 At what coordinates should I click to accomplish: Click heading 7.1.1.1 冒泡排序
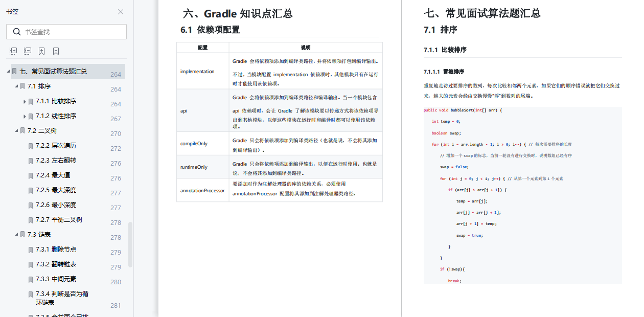pyautogui.click(x=444, y=72)
